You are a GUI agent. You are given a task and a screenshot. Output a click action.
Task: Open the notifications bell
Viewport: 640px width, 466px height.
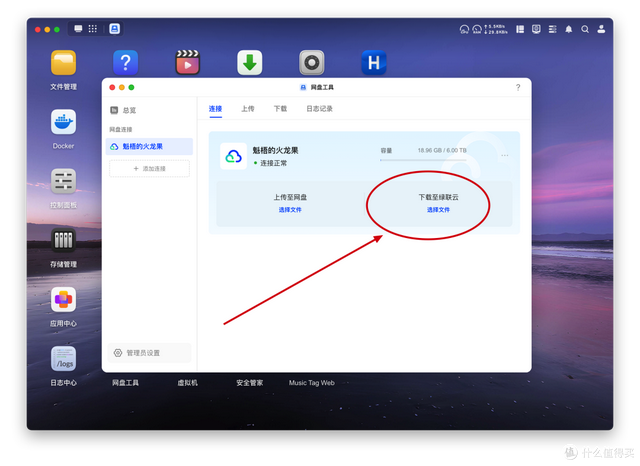(569, 29)
